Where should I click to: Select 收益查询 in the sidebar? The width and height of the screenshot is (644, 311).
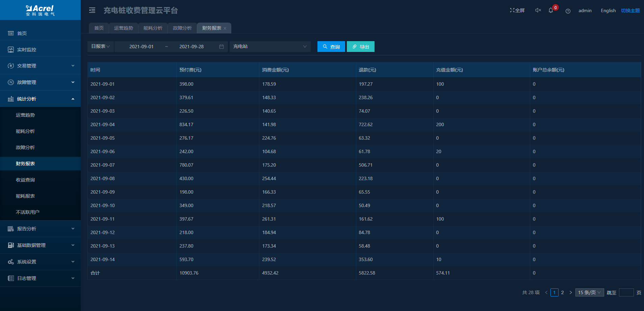pyautogui.click(x=25, y=180)
